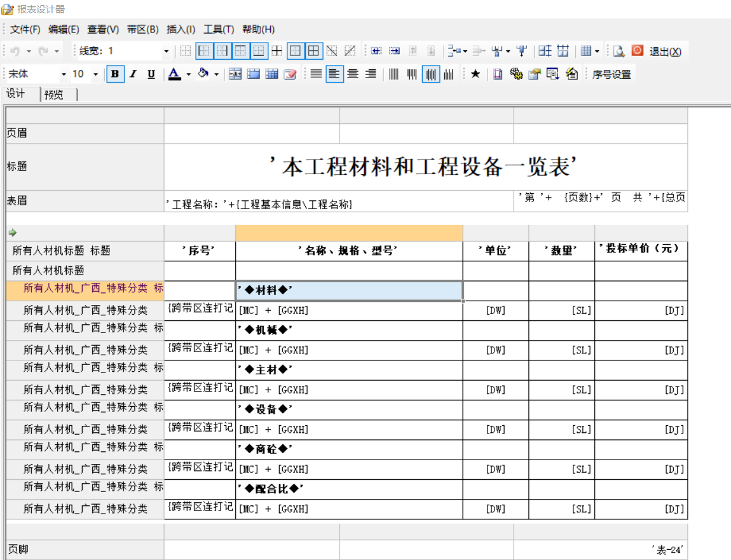The image size is (731, 560).
Task: Toggle Bold formatting
Action: 115,74
